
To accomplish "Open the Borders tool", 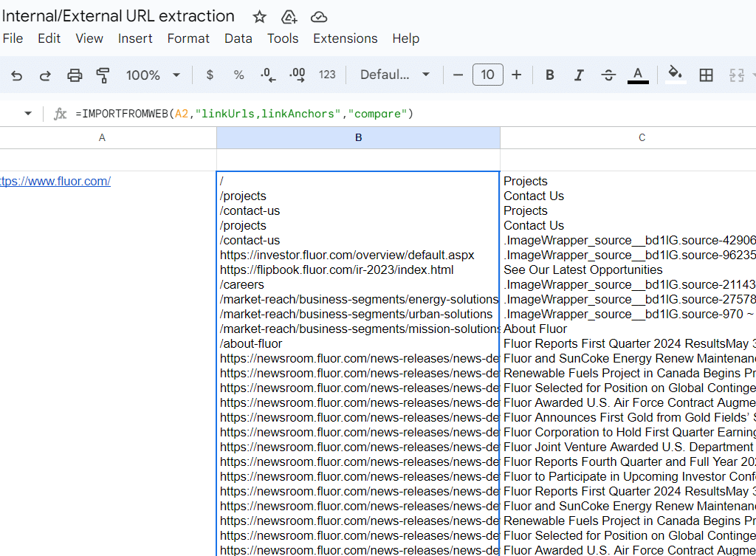I will (x=706, y=75).
